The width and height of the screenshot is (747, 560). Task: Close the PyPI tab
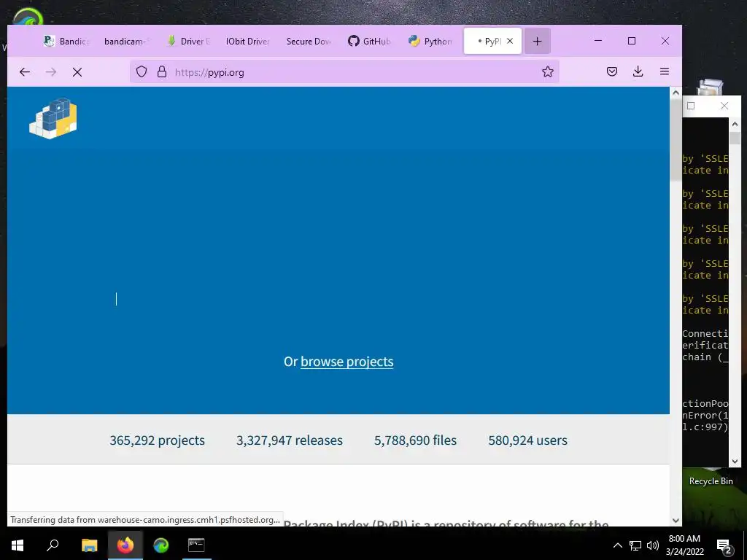click(x=510, y=41)
